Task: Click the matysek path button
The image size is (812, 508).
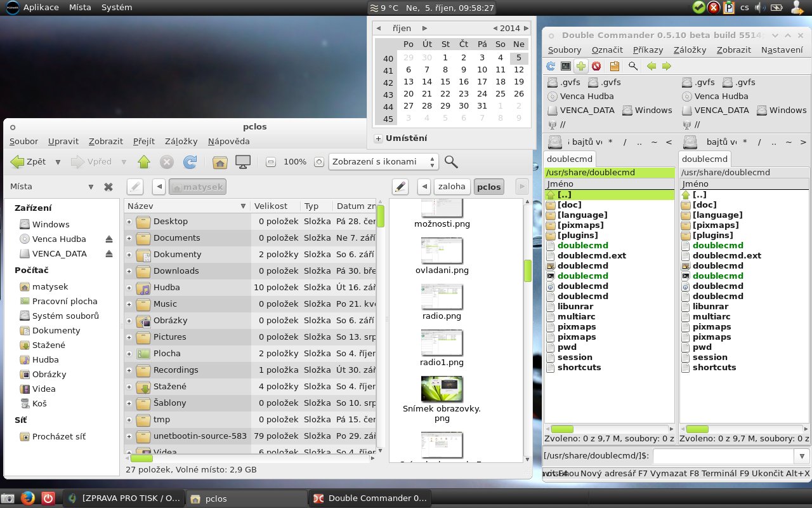Action: [x=197, y=187]
